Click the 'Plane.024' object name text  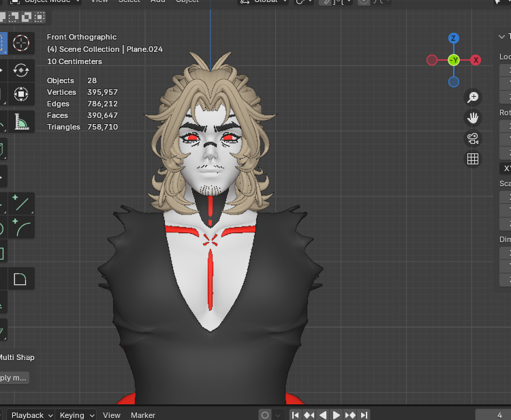click(144, 49)
